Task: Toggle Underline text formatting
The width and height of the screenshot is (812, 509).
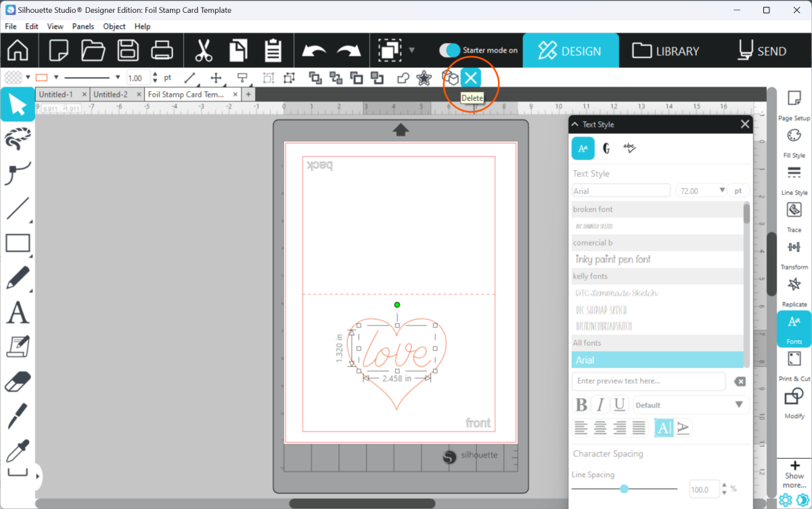Action: [619, 405]
